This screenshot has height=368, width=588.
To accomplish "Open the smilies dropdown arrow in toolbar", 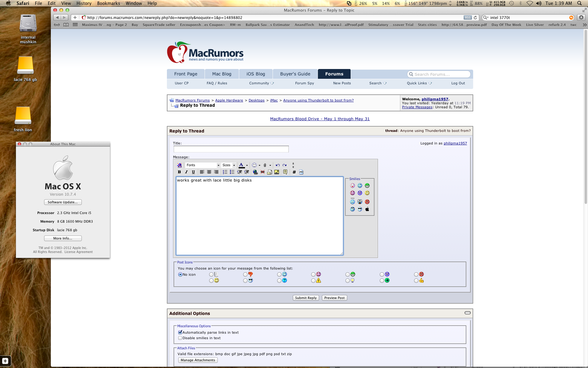I will click(x=259, y=165).
